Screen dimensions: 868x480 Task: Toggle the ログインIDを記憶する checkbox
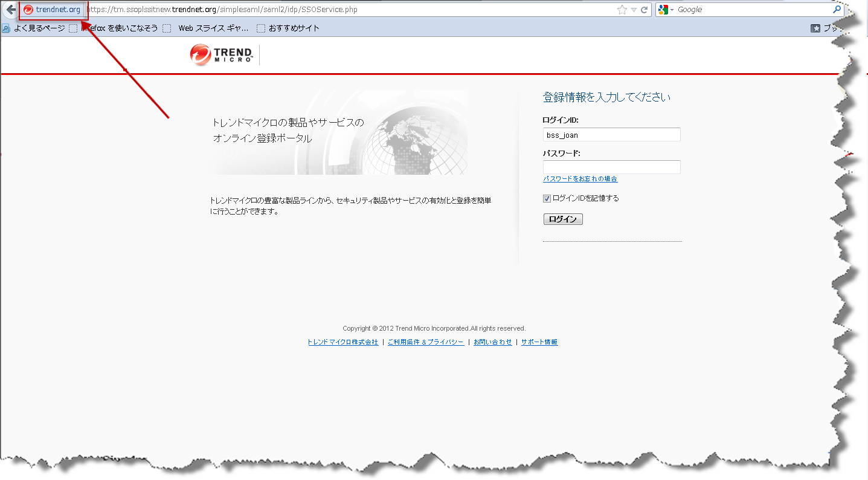tap(547, 198)
